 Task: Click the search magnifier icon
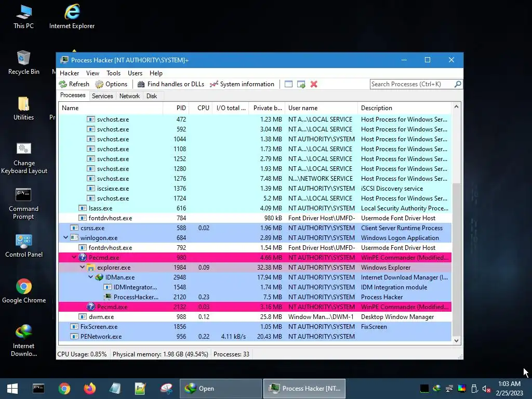458,84
